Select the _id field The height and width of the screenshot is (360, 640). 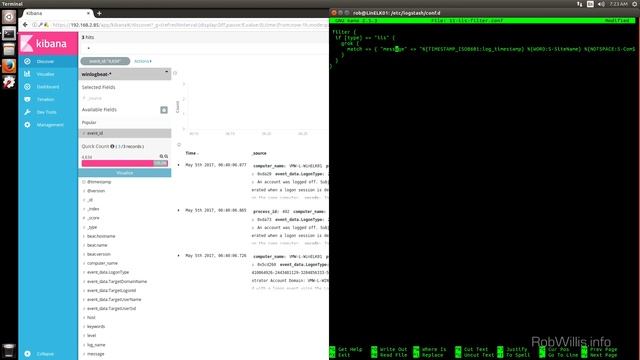click(90, 200)
